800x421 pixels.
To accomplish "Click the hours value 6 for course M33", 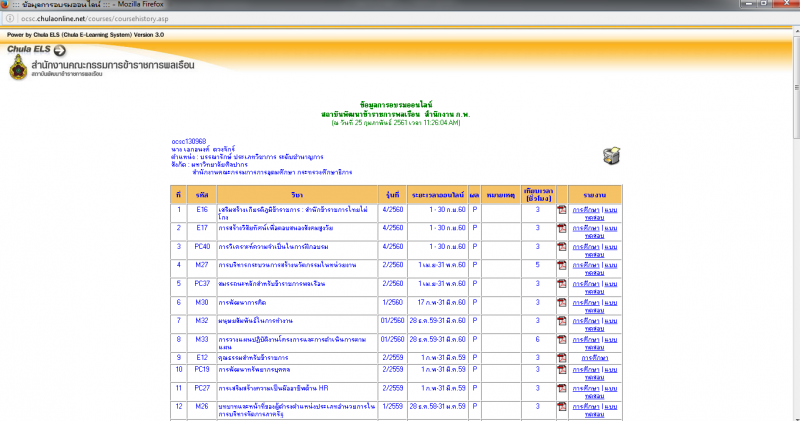I will coord(537,339).
